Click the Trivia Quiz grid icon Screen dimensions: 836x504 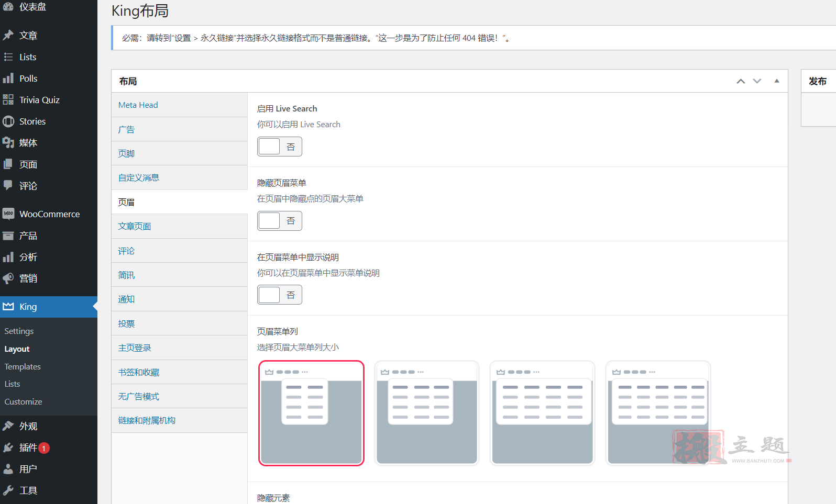point(8,99)
